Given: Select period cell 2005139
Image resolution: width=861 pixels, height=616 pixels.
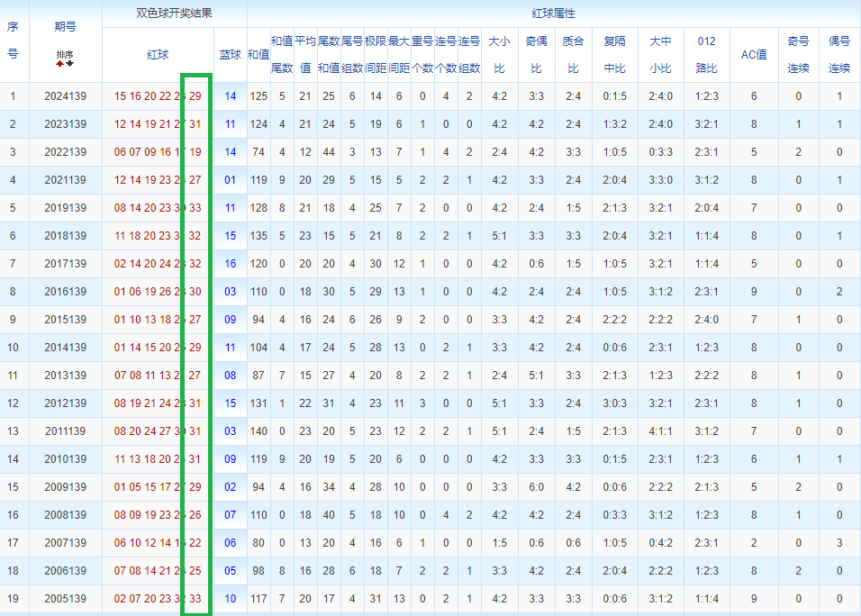Looking at the screenshot, I should (66, 599).
